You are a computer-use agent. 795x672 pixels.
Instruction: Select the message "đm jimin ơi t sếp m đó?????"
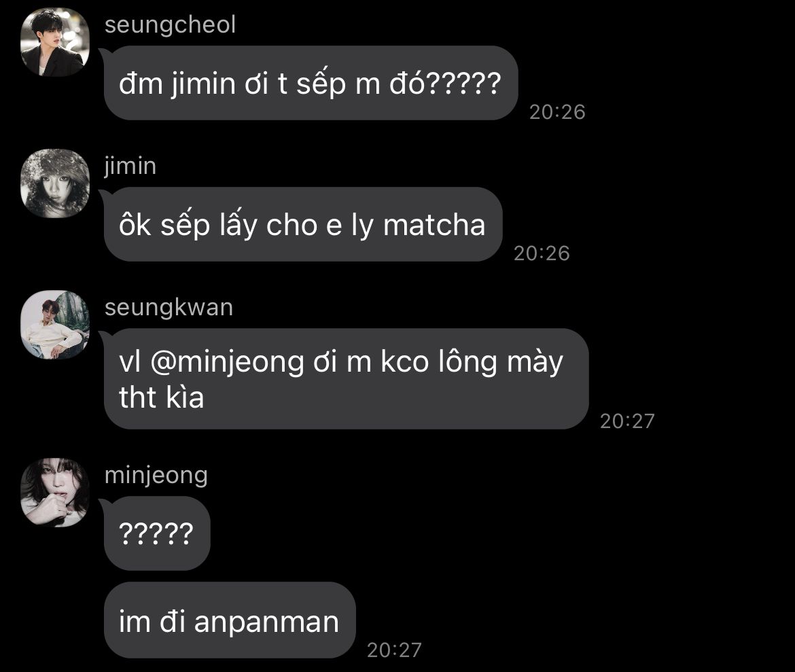point(311,83)
